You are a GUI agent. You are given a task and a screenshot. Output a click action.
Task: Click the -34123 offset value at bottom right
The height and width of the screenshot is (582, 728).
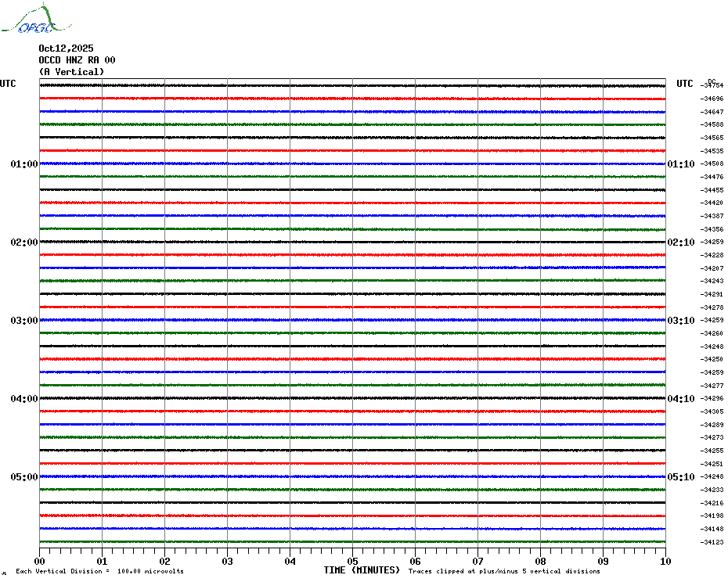click(x=712, y=542)
